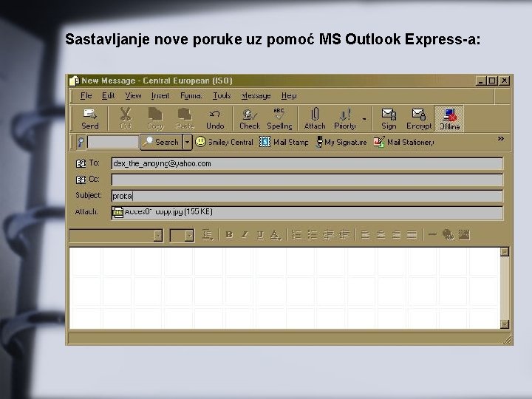Viewport: 532px width, 399px height.
Task: Click the To address book button
Action: (87, 163)
